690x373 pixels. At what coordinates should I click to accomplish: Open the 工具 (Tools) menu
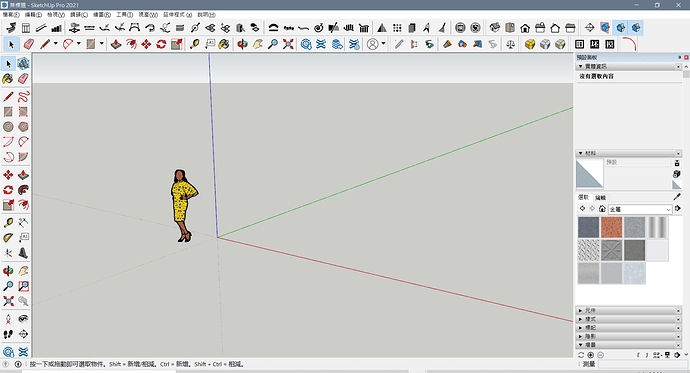pyautogui.click(x=124, y=15)
